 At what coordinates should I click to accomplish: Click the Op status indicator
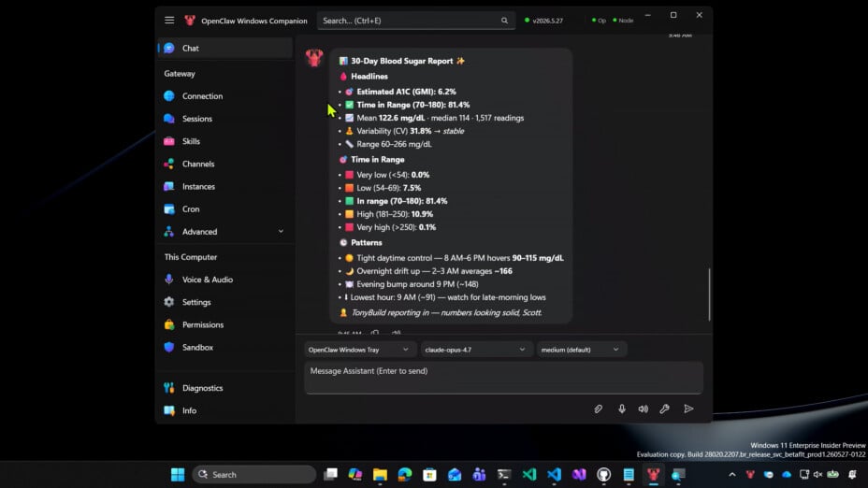(599, 21)
